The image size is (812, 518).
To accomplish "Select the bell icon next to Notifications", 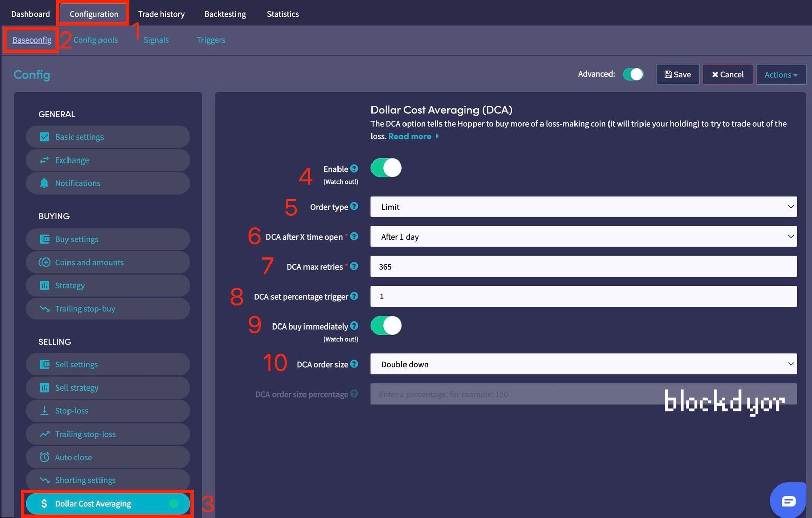I will [45, 183].
